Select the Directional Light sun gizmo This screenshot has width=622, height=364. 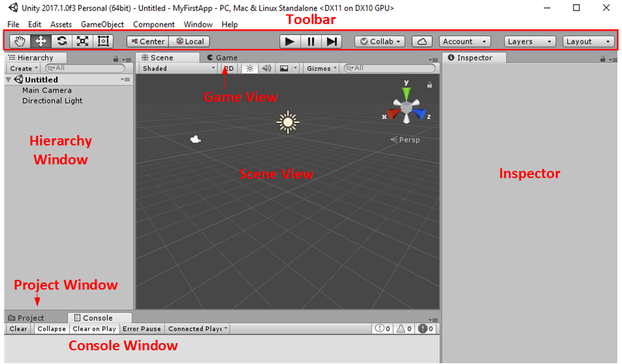(x=288, y=122)
